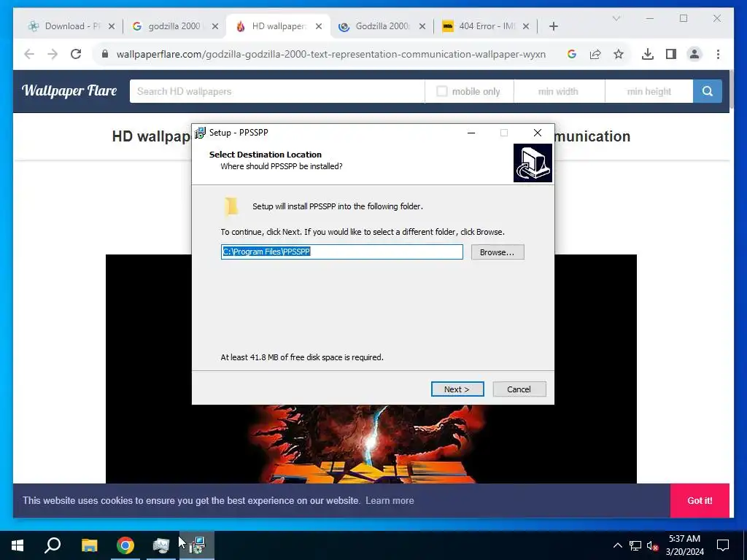Open Chrome three-dot menu

click(x=718, y=54)
